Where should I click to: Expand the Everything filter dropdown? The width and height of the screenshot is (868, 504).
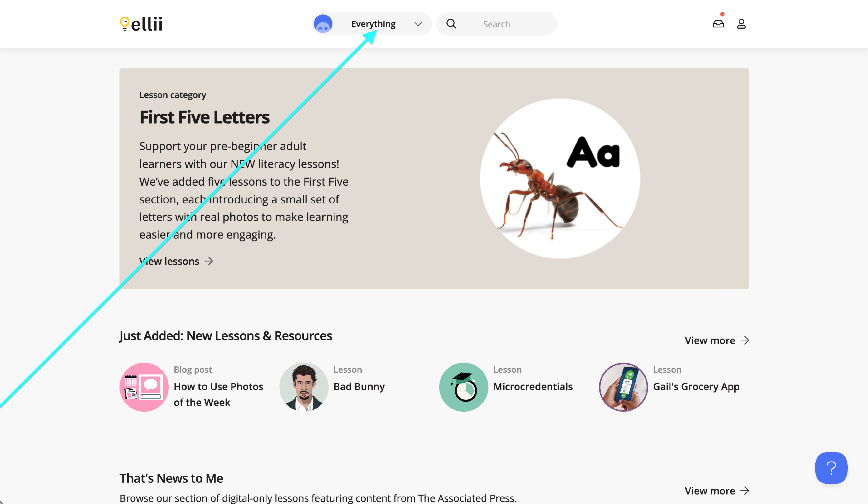click(x=373, y=24)
